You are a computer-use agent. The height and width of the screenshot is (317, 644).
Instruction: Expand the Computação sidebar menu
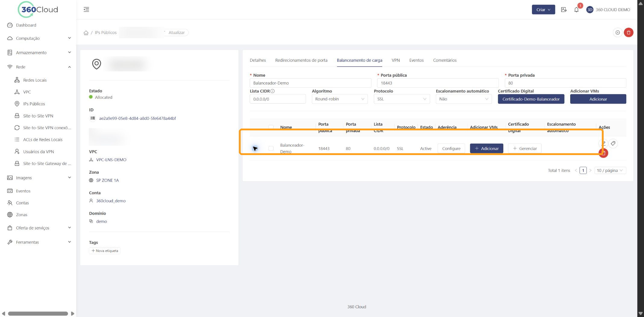tap(39, 38)
